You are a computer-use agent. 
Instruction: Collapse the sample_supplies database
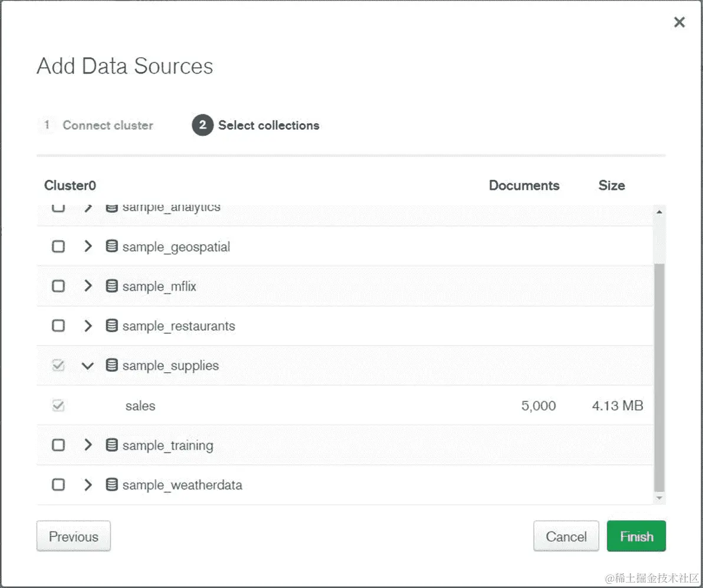88,366
